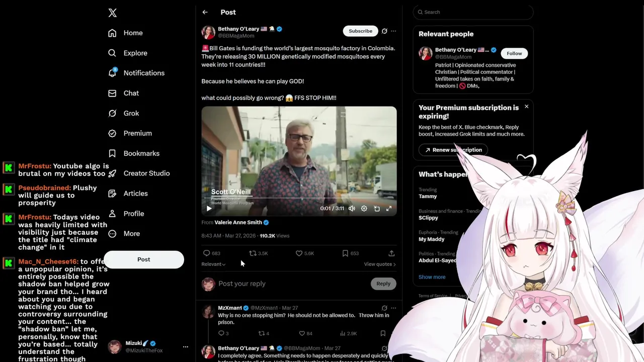Open the Grok icon next to Subscribe
The image size is (644, 362).
(x=384, y=31)
